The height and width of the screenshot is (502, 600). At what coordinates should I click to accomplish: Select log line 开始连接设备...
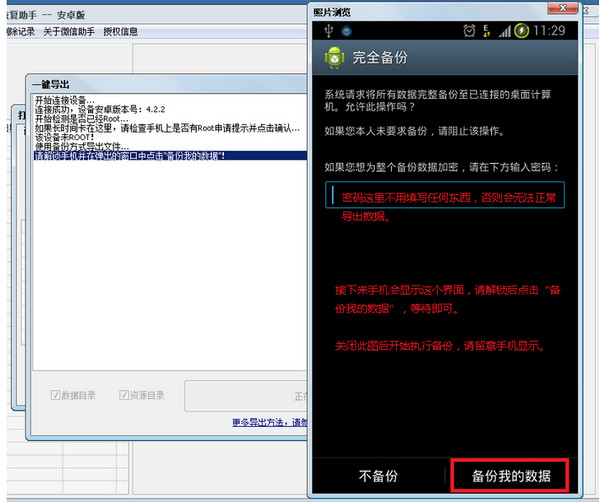[65, 100]
